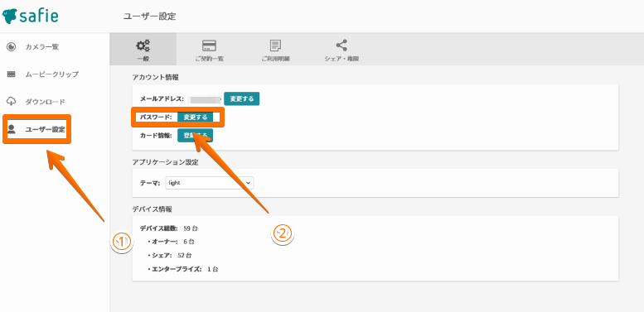Click the blurred email address value
This screenshot has width=644, height=312.
pyautogui.click(x=204, y=98)
